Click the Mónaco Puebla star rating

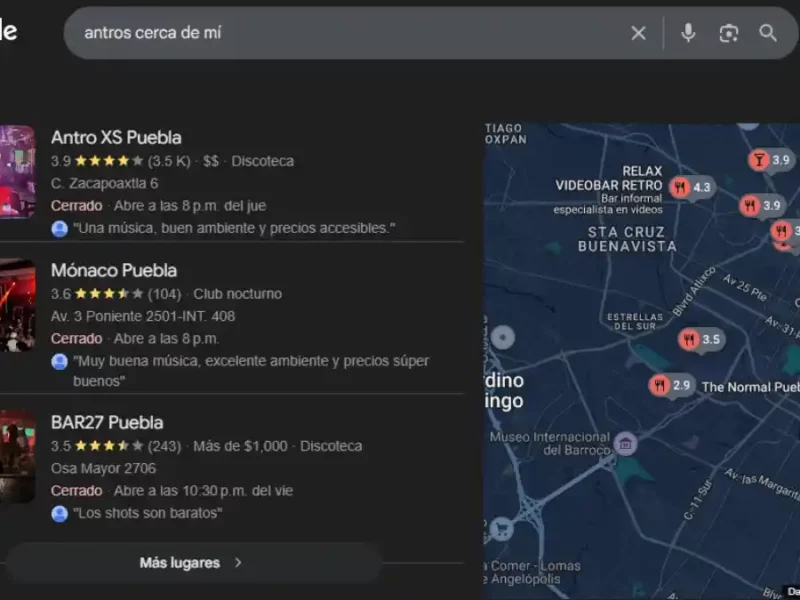point(109,294)
